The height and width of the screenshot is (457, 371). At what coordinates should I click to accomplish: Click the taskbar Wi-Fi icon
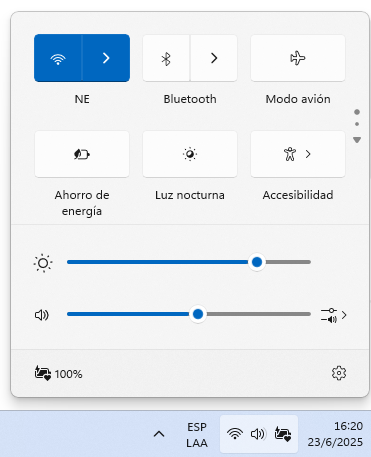tap(235, 434)
